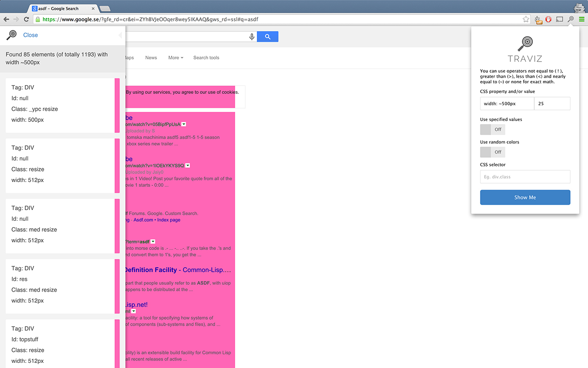Open the dropdown arrow beside the YouTube result
Viewport: 588px width, 368px height.
184,124
